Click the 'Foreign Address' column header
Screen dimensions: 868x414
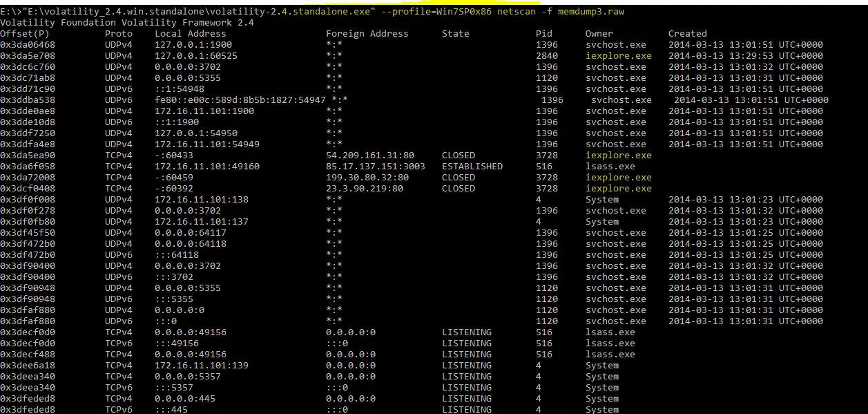[367, 33]
